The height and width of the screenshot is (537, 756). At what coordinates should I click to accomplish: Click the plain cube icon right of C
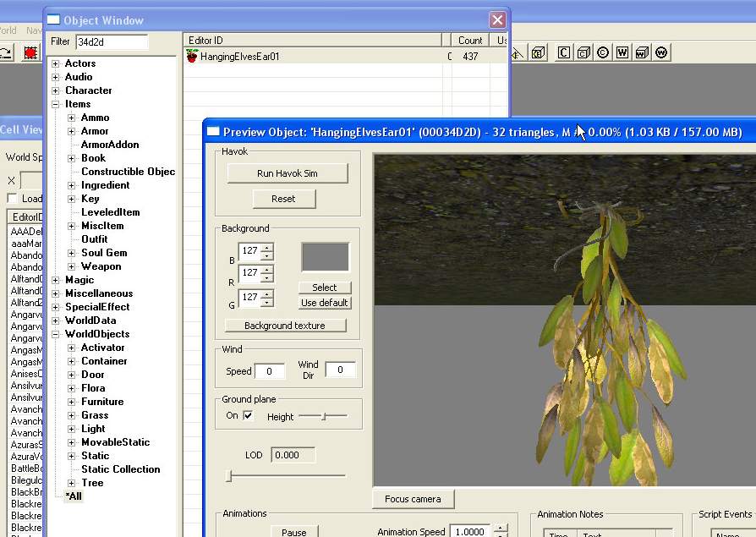(583, 52)
